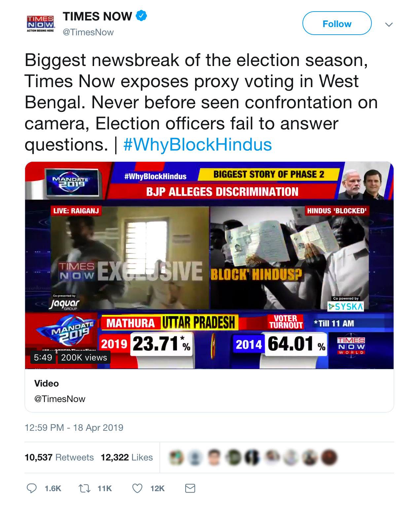Click the last liker avatar
The image size is (420, 509).
[x=329, y=458]
